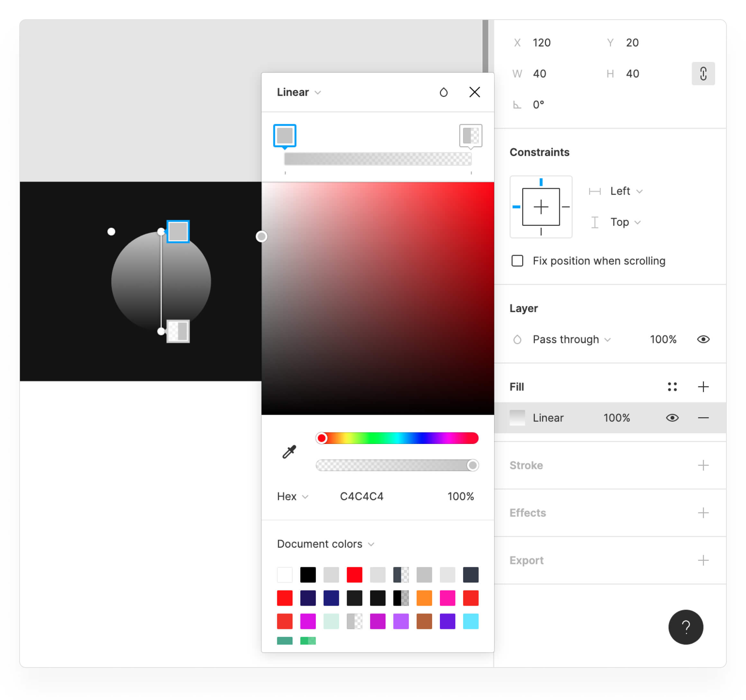Select the orange document color swatch
746x700 pixels.
[x=424, y=598]
